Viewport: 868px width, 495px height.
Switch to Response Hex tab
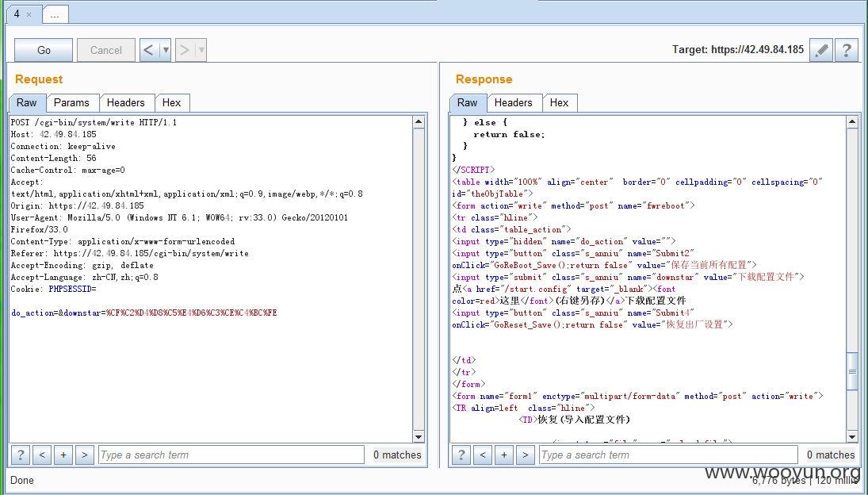(x=559, y=102)
